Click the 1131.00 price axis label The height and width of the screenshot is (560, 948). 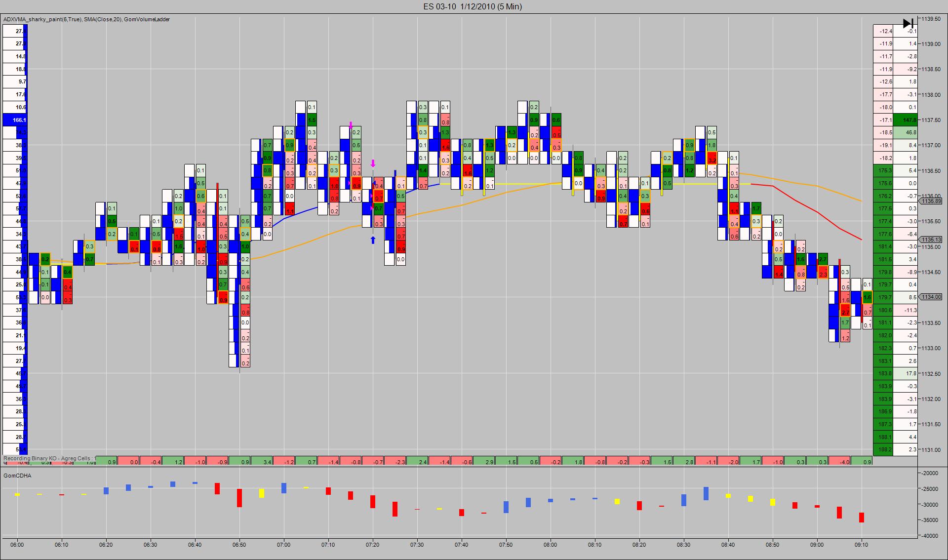click(931, 449)
